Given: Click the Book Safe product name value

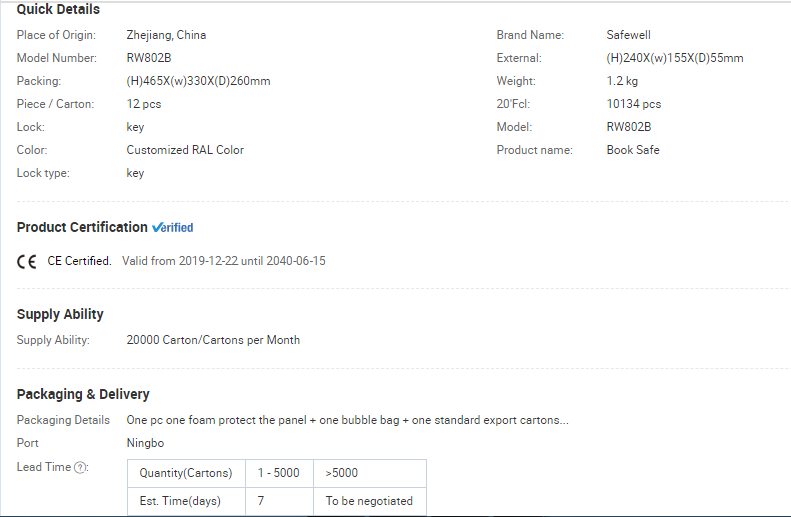Looking at the screenshot, I should pyautogui.click(x=633, y=150).
